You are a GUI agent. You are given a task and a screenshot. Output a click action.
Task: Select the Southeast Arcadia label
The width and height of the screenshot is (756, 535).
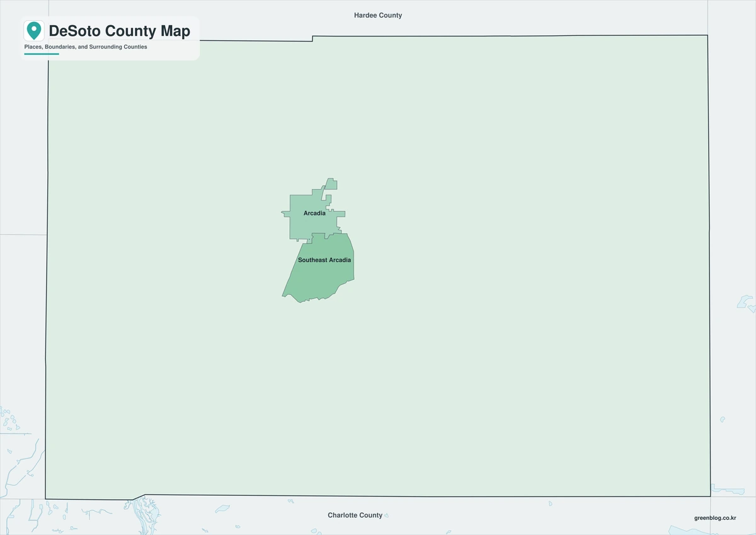coord(324,260)
